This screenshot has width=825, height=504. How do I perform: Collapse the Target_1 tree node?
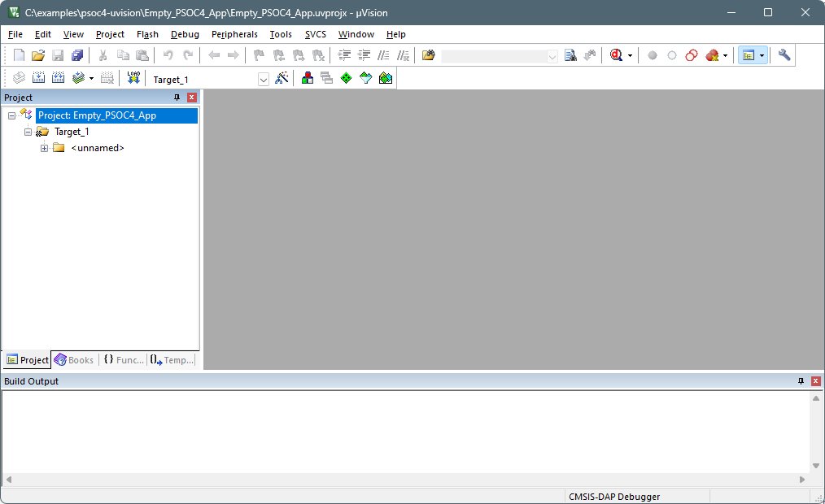[x=28, y=132]
